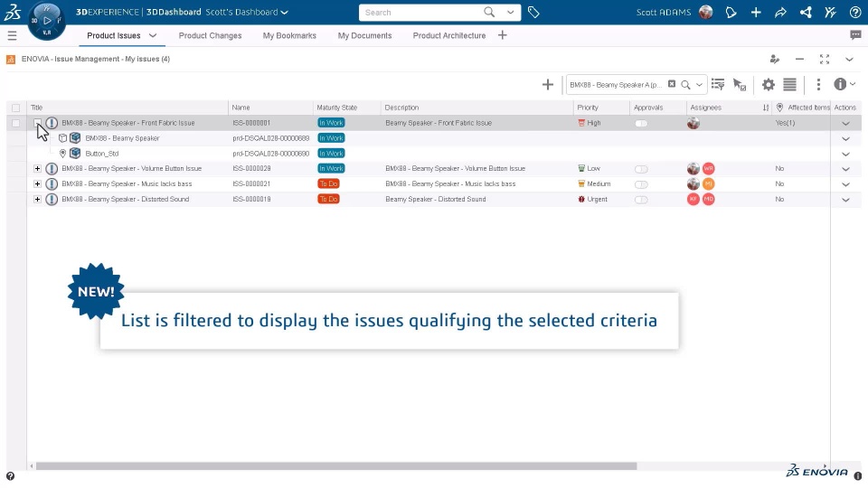Open filter field dropdown arrow
868x488 pixels.
coord(699,85)
